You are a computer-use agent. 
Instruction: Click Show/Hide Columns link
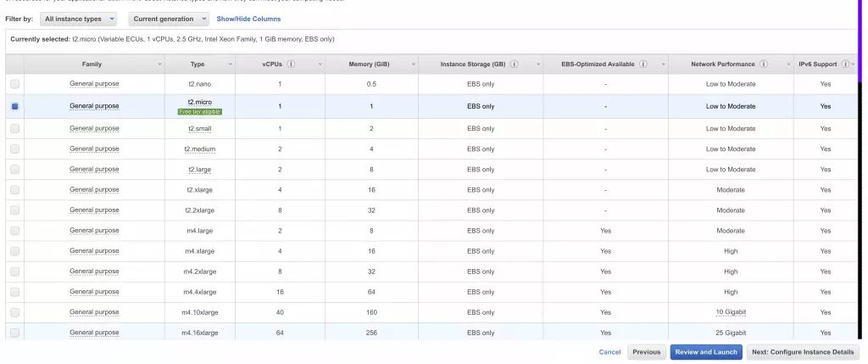(248, 19)
